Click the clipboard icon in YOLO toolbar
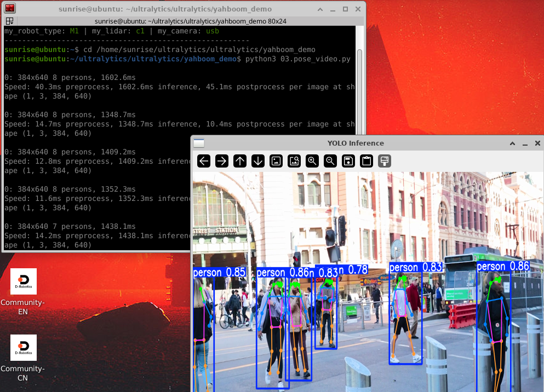This screenshot has width=544, height=392. click(x=367, y=161)
